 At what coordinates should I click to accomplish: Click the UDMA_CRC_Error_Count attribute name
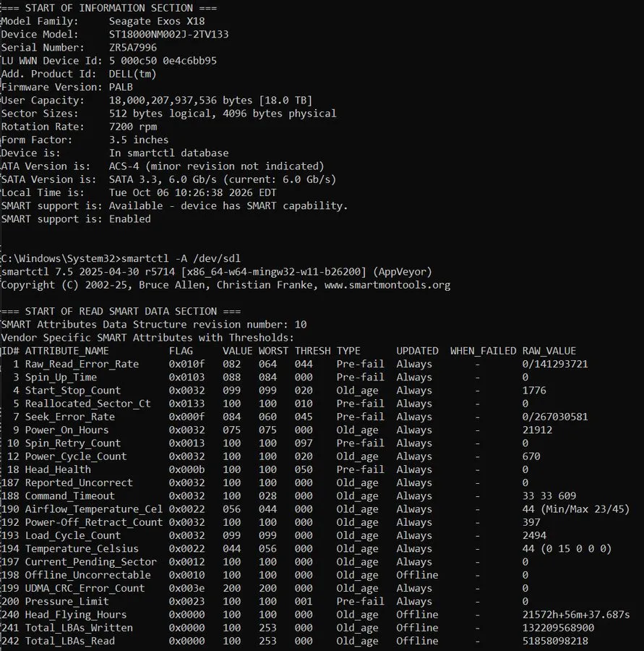85,588
